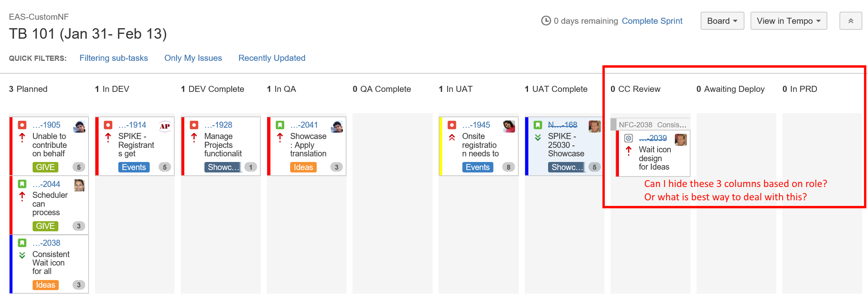This screenshot has height=303, width=868.
Task: Collapse header with double chevron button
Action: coord(851,21)
